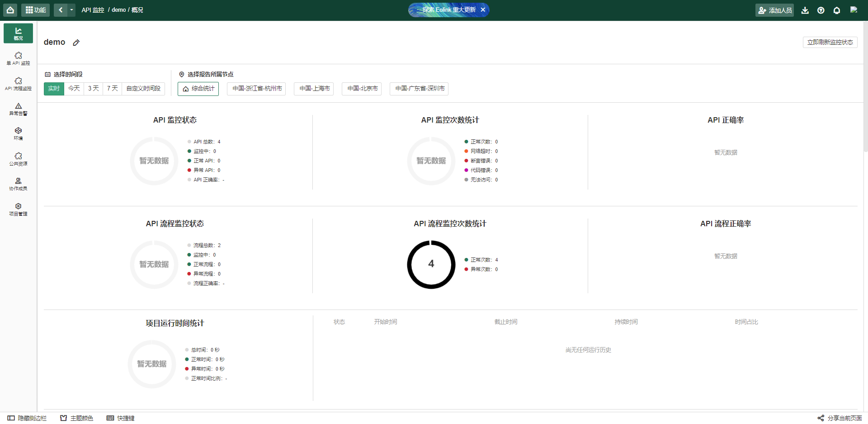Select the 实时 time range option
868x424 pixels.
54,89
